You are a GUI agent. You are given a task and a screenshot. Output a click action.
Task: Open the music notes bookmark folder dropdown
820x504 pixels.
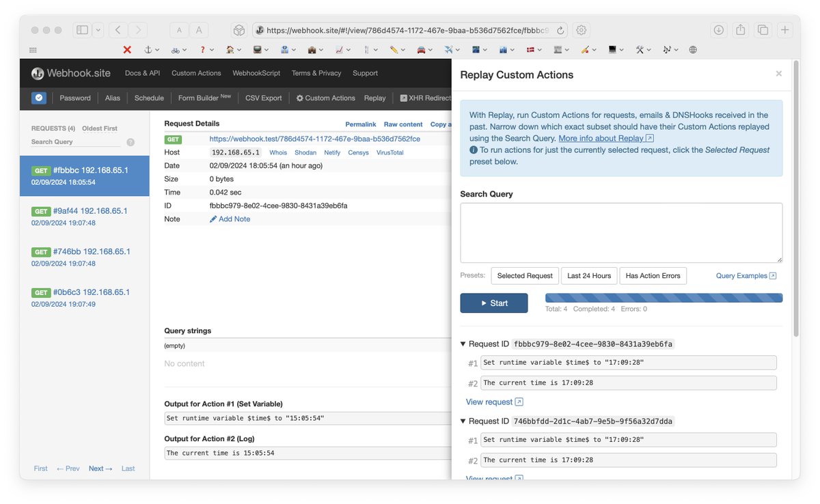pos(670,50)
